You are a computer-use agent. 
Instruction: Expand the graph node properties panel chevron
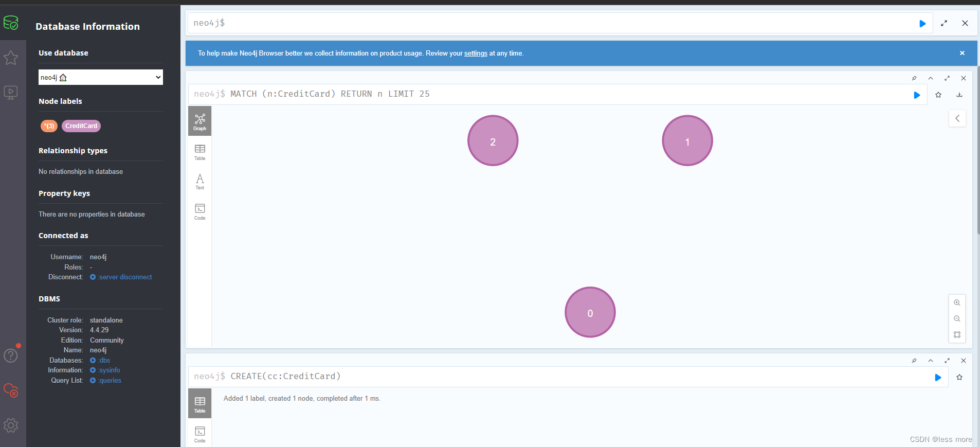[957, 118]
